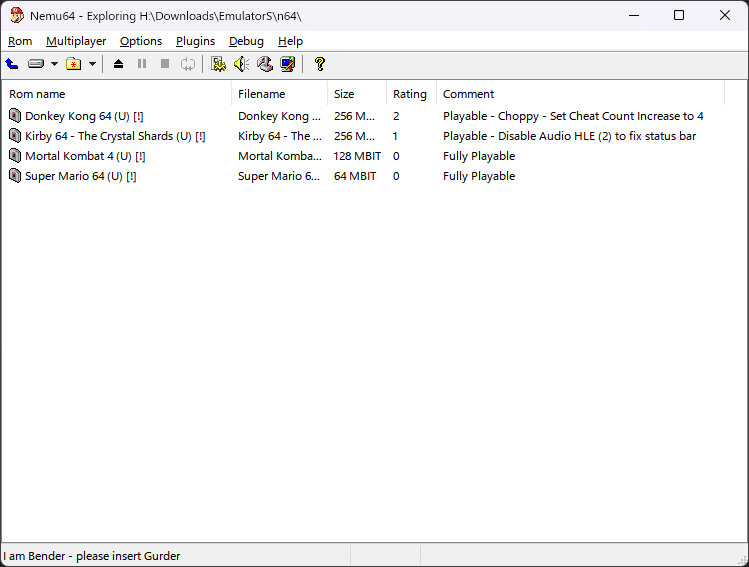Click the eject ROM toolbar button
This screenshot has width=749, height=567.
[x=118, y=64]
